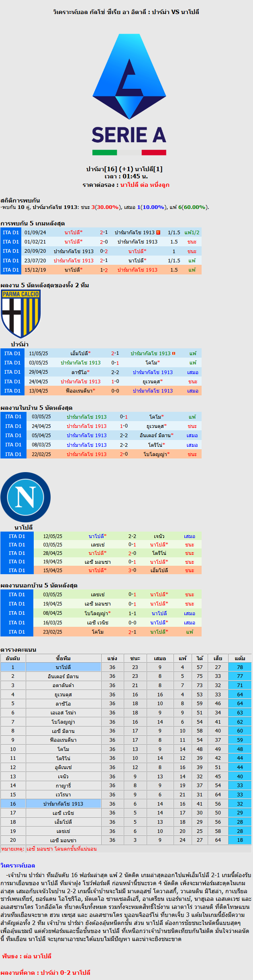
Task: Click ปาร์มากัลโช 1913 in standings rank 16 row
Action: pyautogui.click(x=63, y=804)
